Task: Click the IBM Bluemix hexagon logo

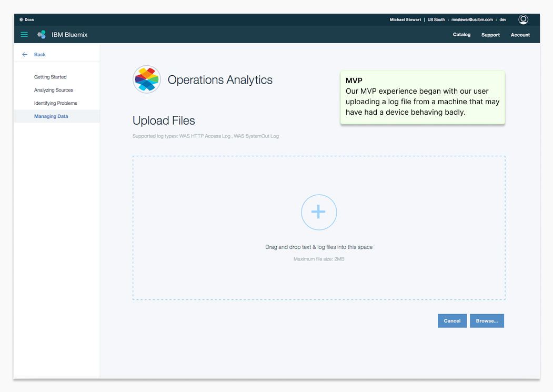Action: pyautogui.click(x=41, y=34)
